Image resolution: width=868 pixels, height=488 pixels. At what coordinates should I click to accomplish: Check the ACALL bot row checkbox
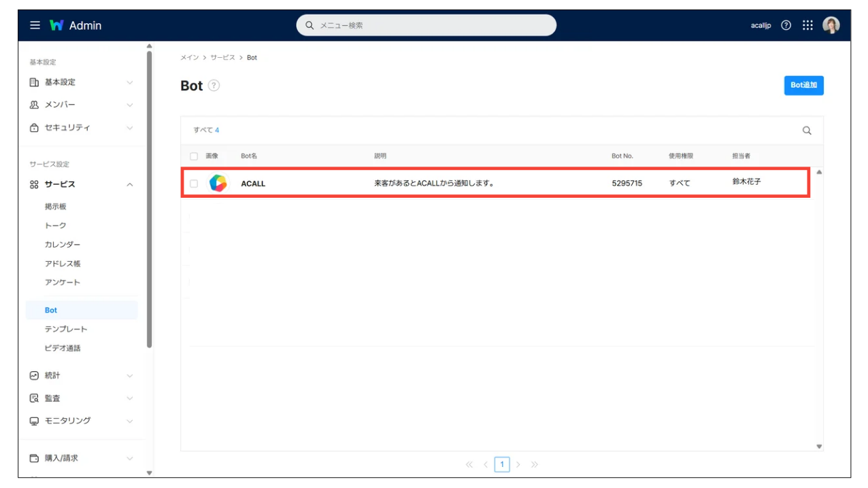point(194,184)
